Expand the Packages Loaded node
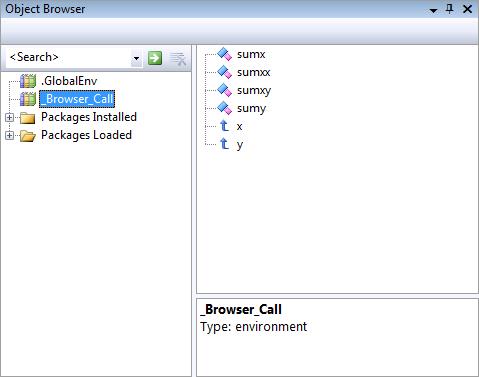The height and width of the screenshot is (377, 479). click(x=9, y=135)
